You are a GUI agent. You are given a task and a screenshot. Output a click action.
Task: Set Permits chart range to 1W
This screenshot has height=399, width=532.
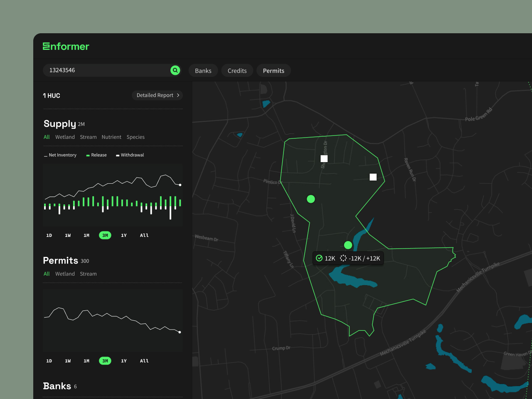[68, 361]
